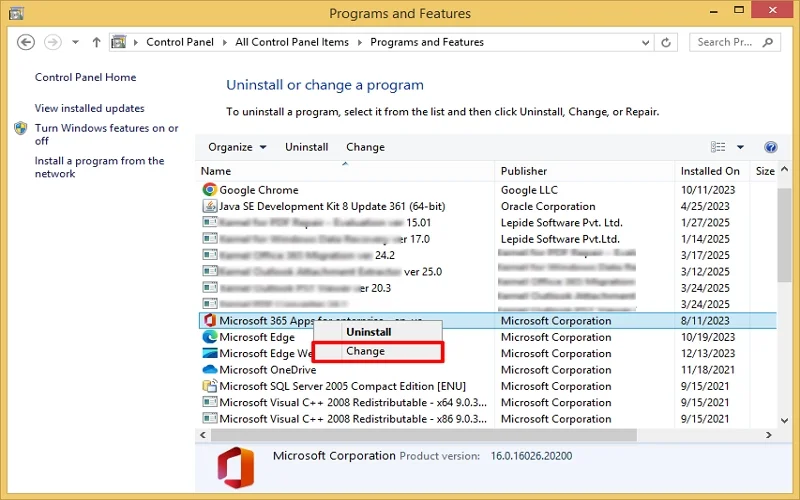Click icon of entry ending in 15.01
The image size is (800, 500).
tap(209, 222)
